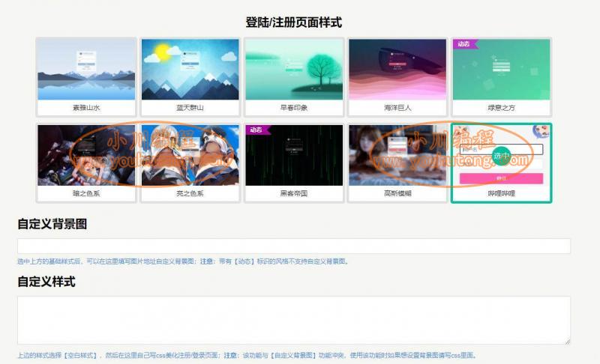Grab the 自定义样式 textarea resize handle
600x364 pixels.
coord(567,341)
